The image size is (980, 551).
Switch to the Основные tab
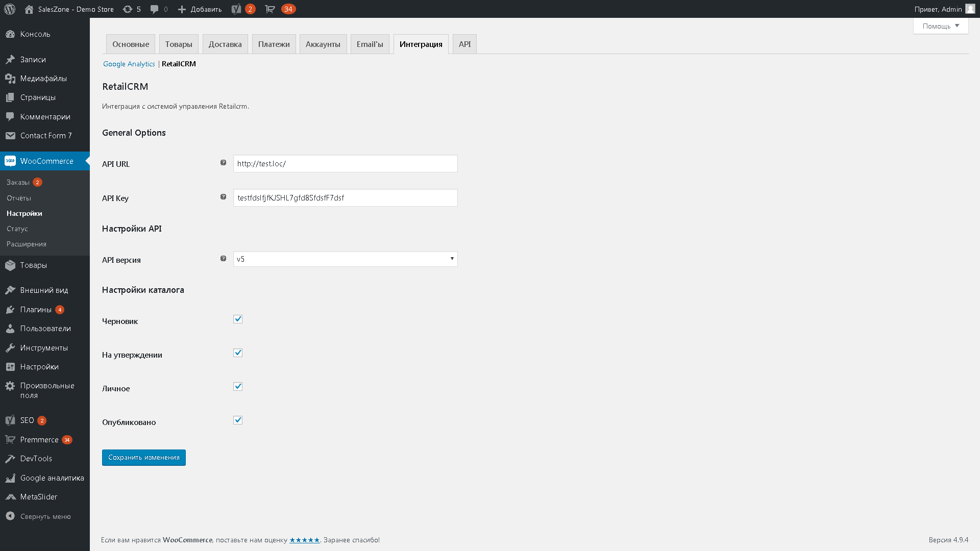[131, 44]
